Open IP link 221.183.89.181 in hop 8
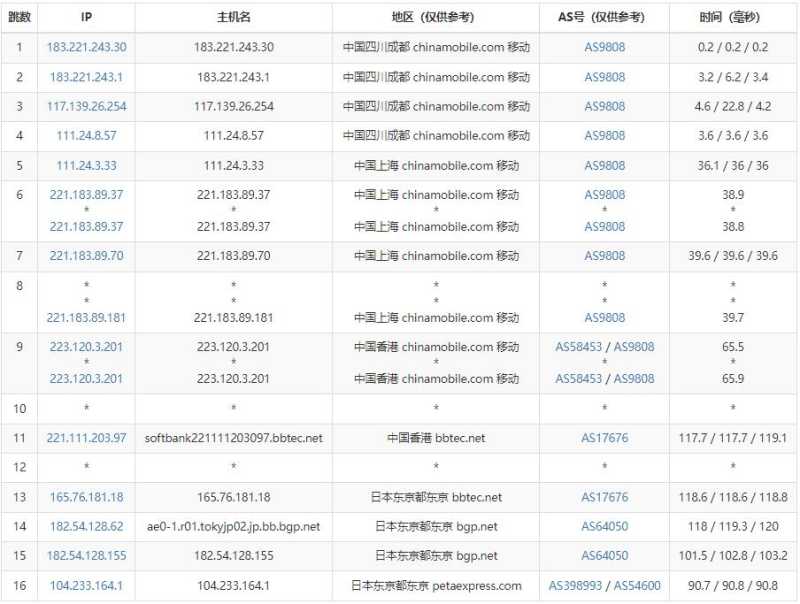 tap(86, 317)
